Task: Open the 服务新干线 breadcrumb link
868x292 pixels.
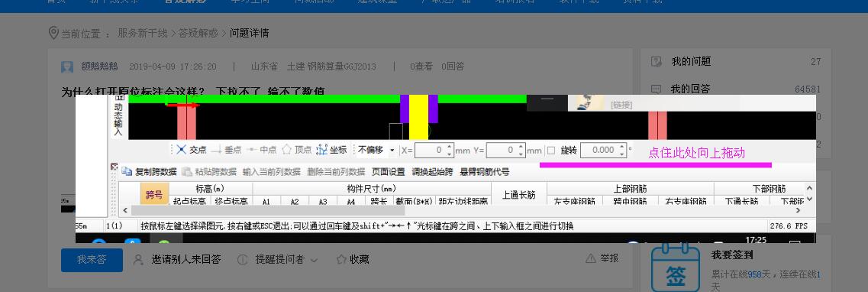Action: coord(142,33)
